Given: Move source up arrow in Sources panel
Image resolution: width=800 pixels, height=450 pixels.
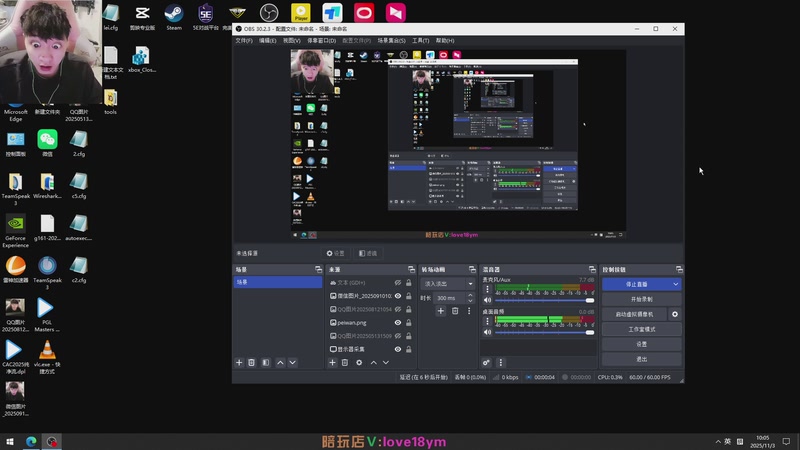Looking at the screenshot, I should click(373, 362).
